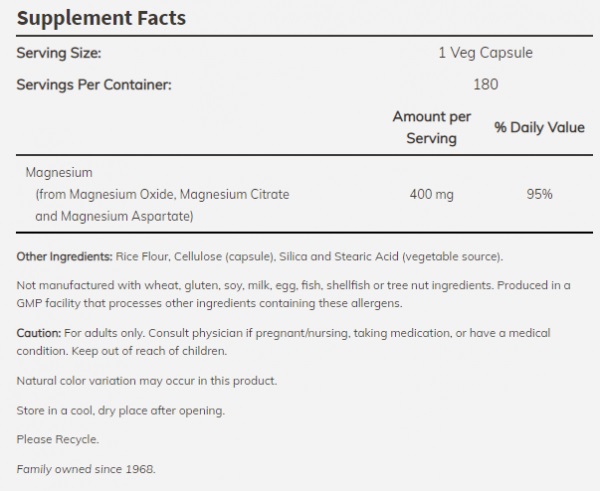This screenshot has width=600, height=491.
Task: Select the 95% daily value figure
Action: (x=539, y=194)
